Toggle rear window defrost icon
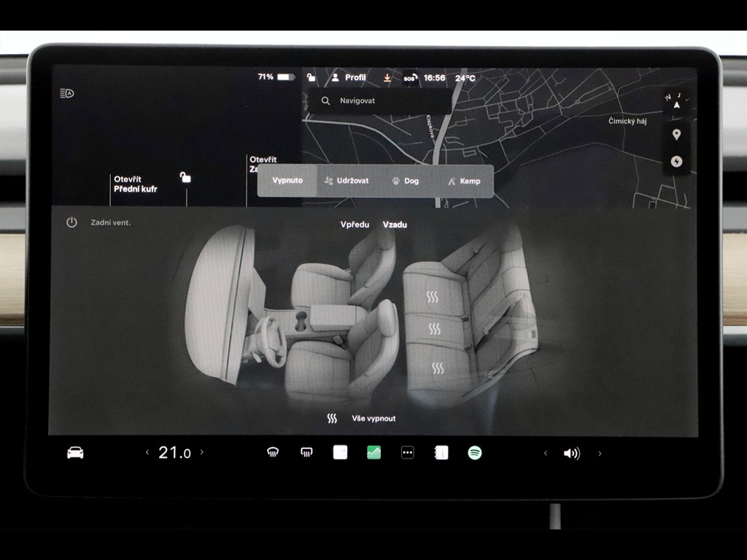The width and height of the screenshot is (747, 560). (306, 452)
